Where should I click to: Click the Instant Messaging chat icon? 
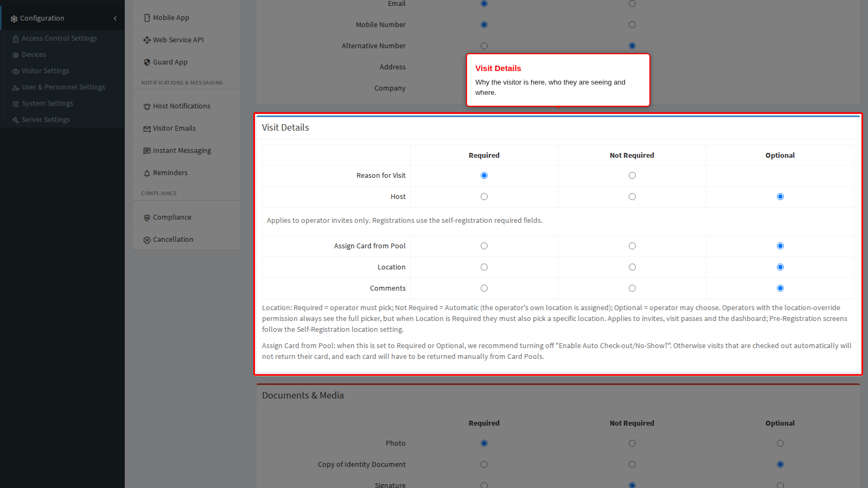[x=147, y=151]
